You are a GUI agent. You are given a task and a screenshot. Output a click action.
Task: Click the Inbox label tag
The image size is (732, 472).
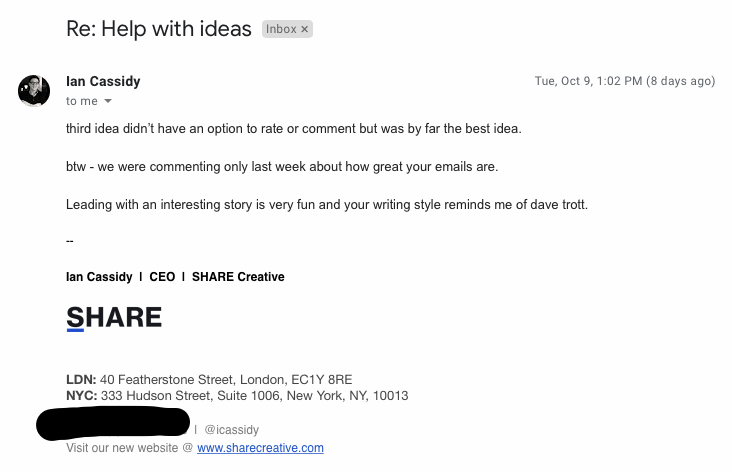point(287,29)
